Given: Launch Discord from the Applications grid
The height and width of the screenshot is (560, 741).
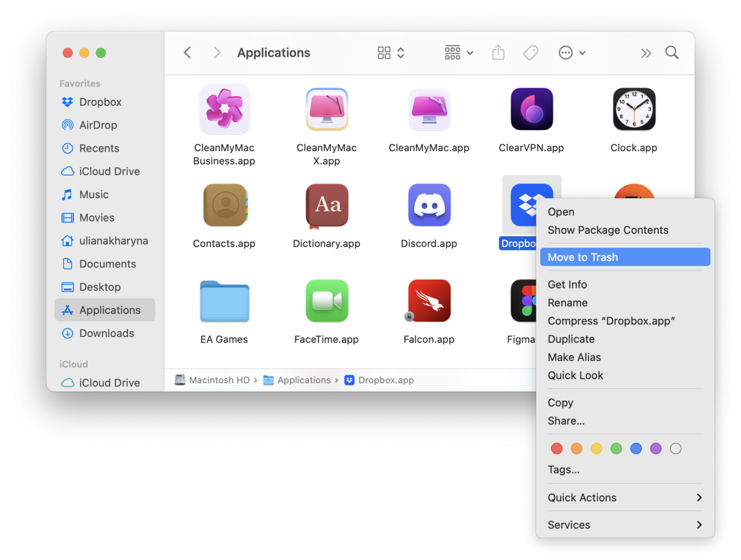Looking at the screenshot, I should (x=429, y=205).
